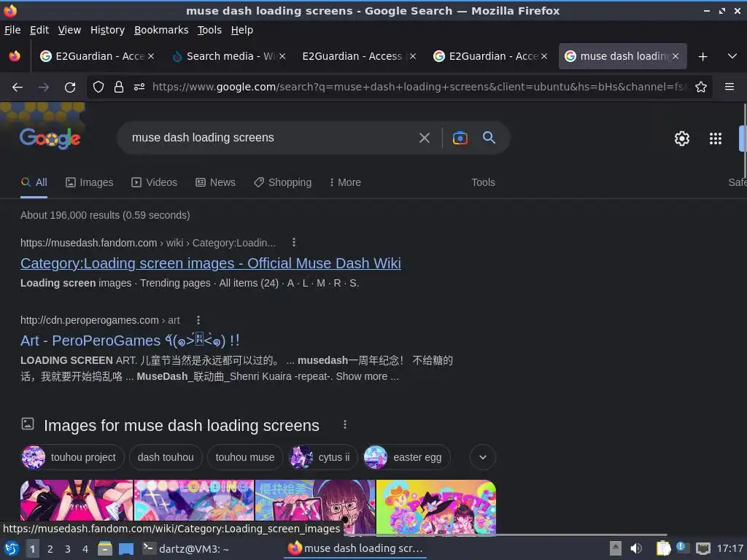The width and height of the screenshot is (747, 560).
Task: Open options for musedash.fandom.com result
Action: point(294,242)
